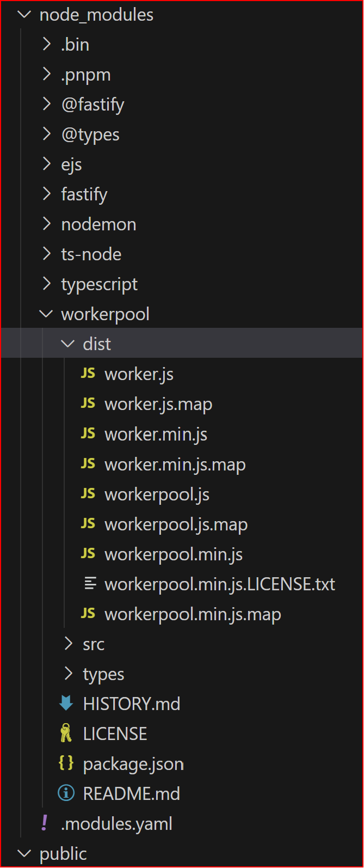The height and width of the screenshot is (868, 364).
Task: Collapse the dist folder chevron
Action: (68, 344)
